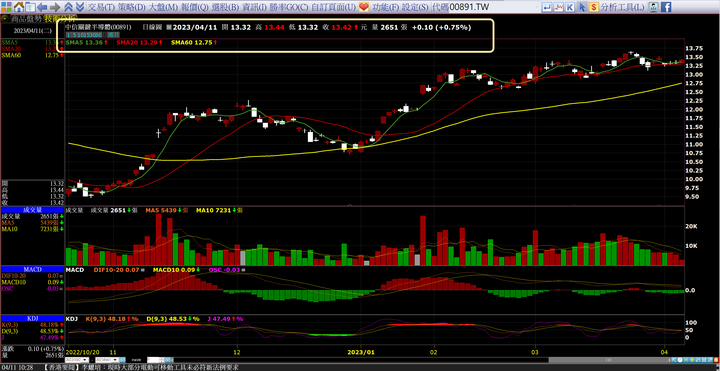720x371 pixels.
Task: Open 功能(F) menu
Action: [385, 7]
